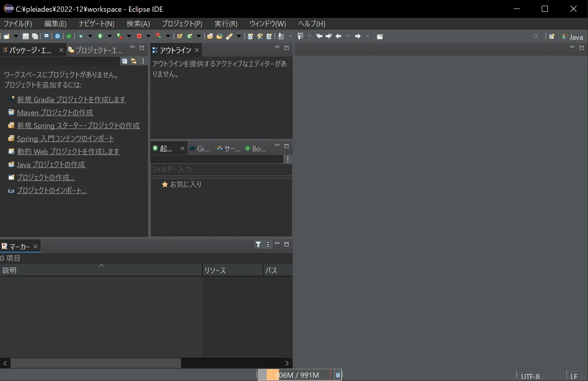Open the 編集(E) menu

coord(56,24)
